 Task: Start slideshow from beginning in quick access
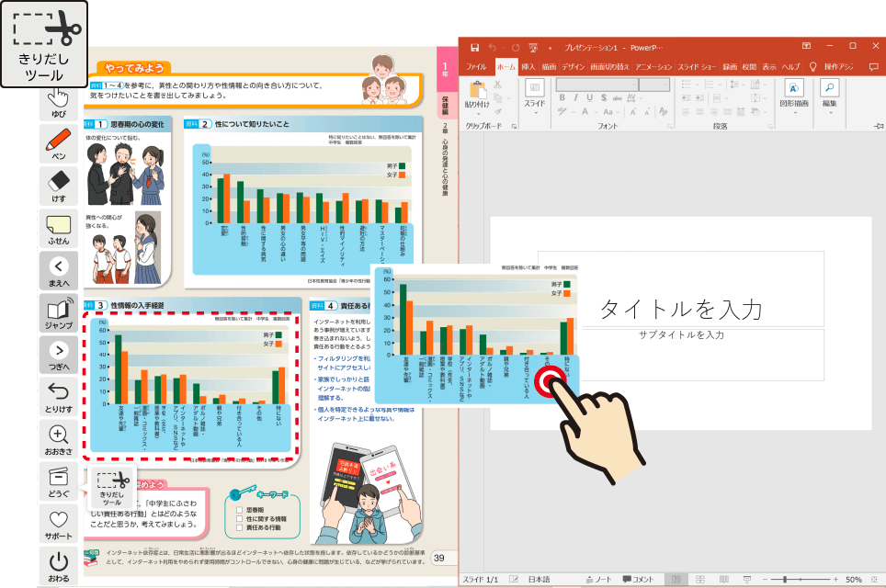(x=533, y=48)
